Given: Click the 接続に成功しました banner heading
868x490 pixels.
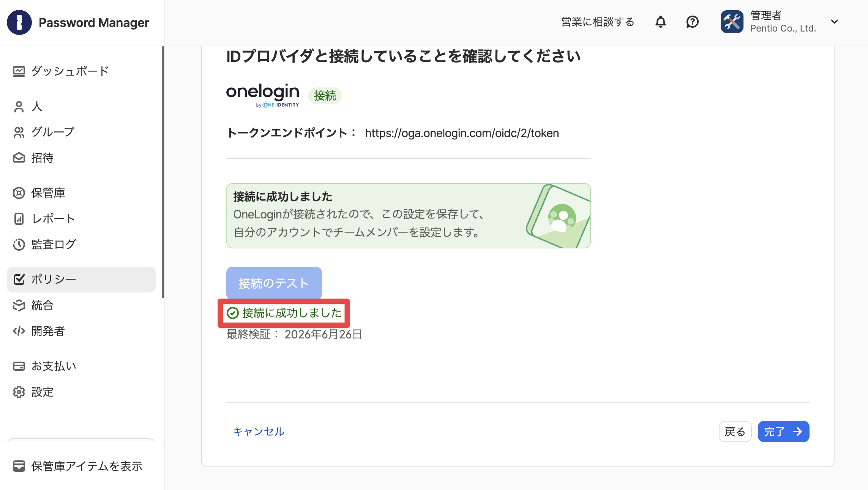Looking at the screenshot, I should [x=283, y=197].
